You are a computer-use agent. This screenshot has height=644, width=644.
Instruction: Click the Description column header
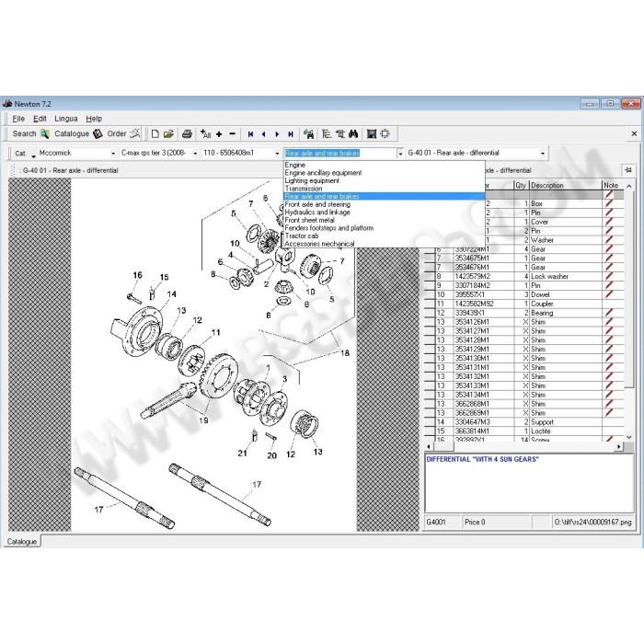click(565, 185)
